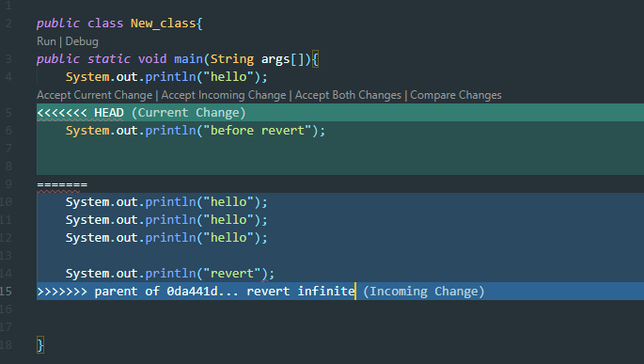Click the println hello on line 10
The image size is (644, 364).
point(166,202)
